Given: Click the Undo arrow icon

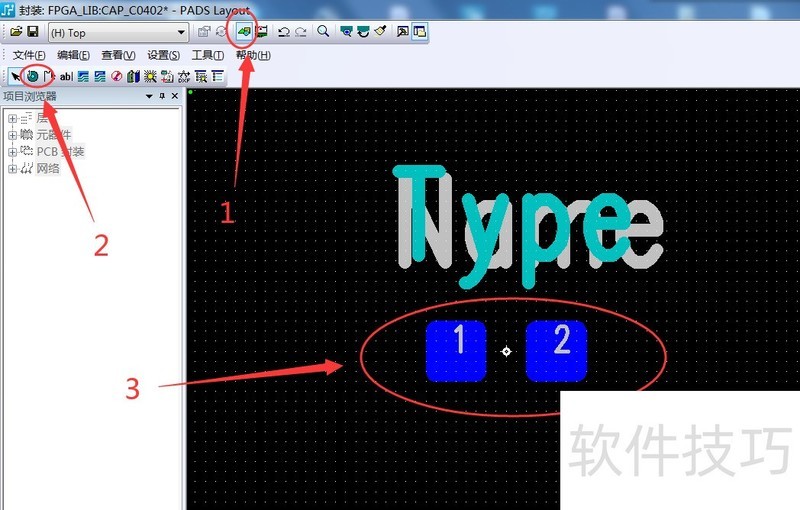Looking at the screenshot, I should [x=283, y=32].
